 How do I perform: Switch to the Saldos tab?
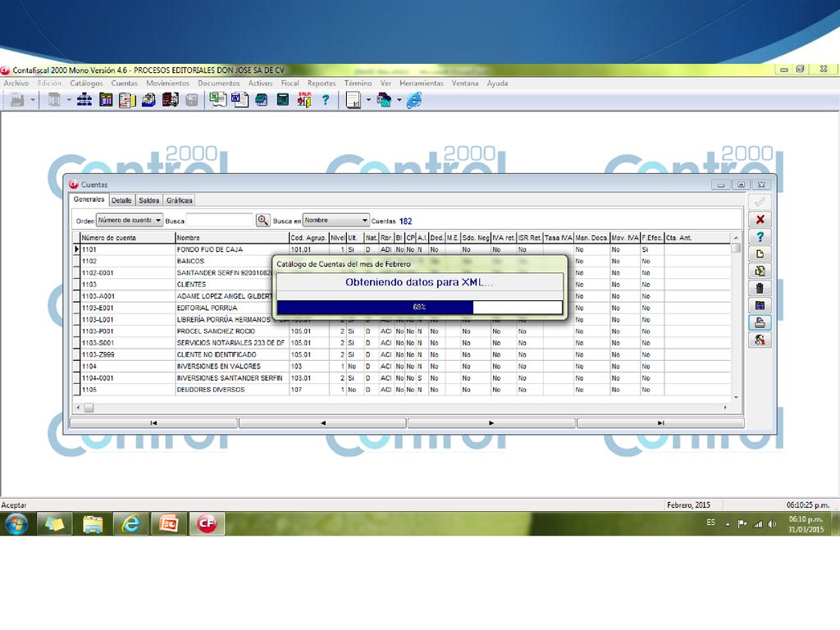click(x=149, y=200)
